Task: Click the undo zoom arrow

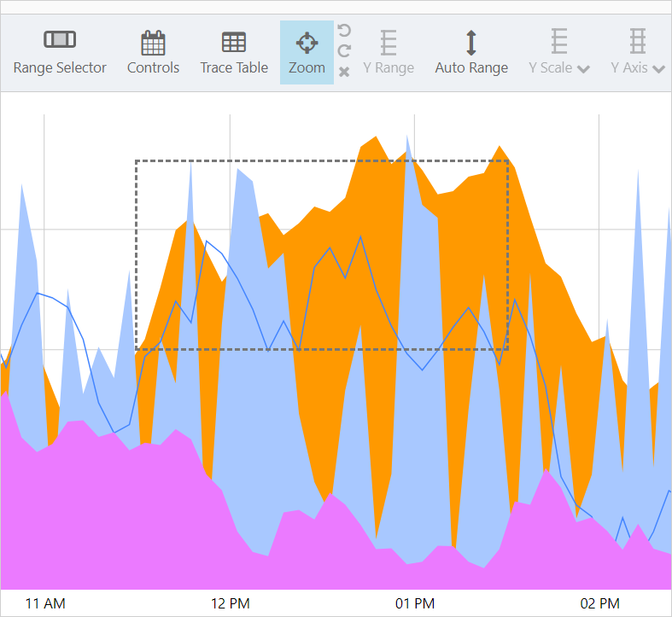Action: coord(344,32)
